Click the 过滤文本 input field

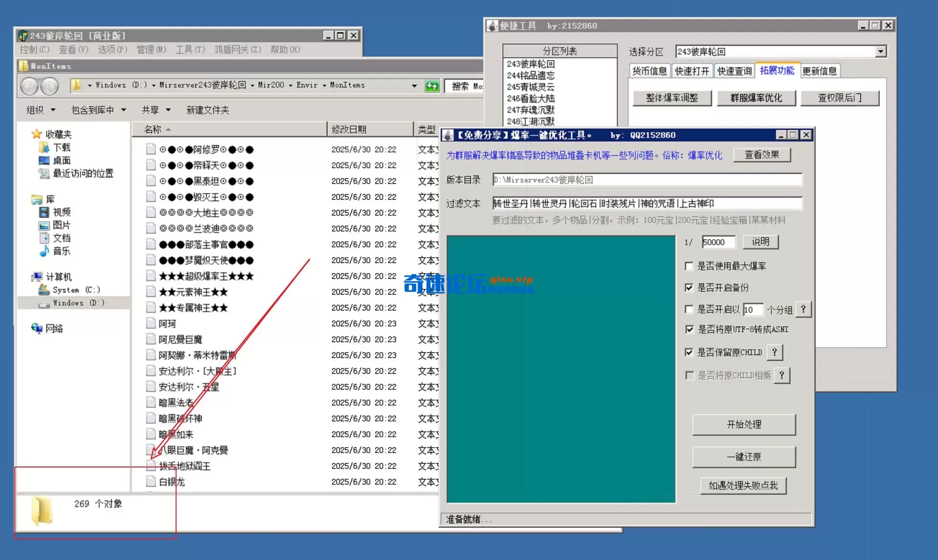(x=648, y=203)
